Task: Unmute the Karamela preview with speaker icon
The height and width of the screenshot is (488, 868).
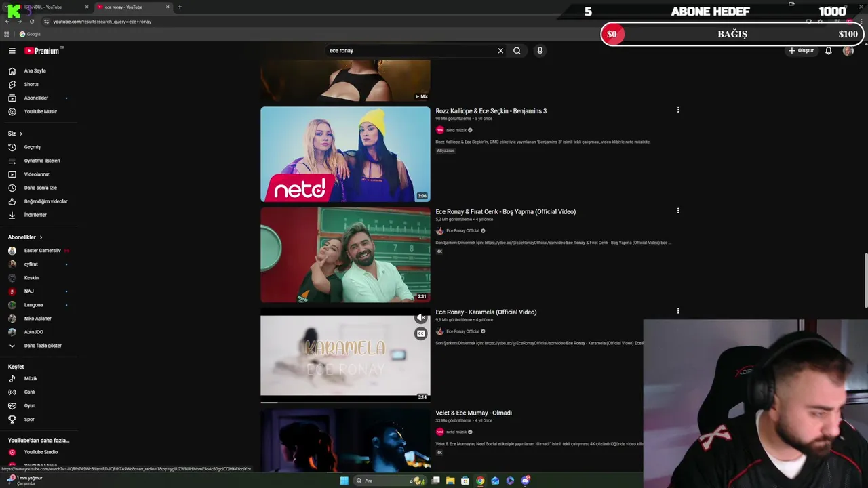Action: pos(421,317)
